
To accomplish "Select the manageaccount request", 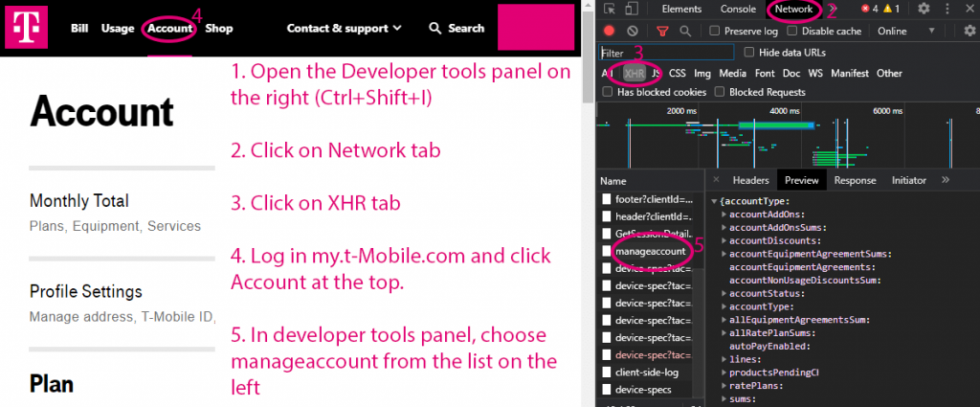I will [x=650, y=251].
